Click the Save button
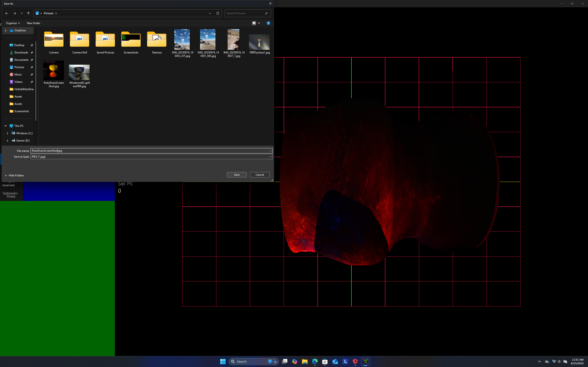588x367 pixels. [237, 175]
